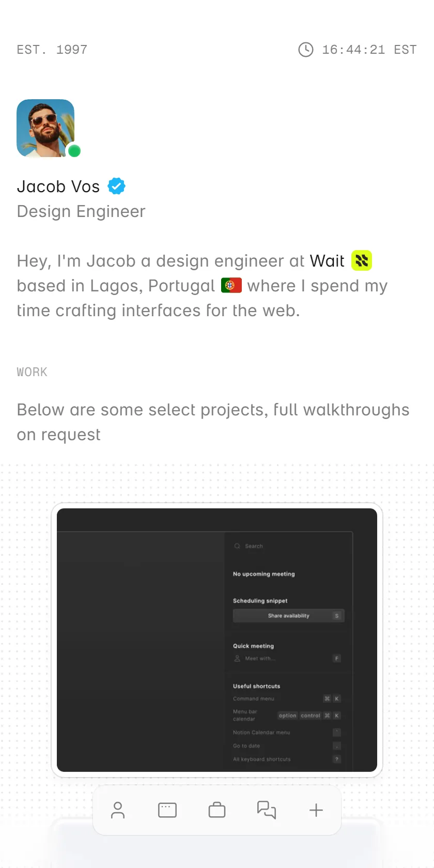The height and width of the screenshot is (868, 434).
Task: Open the dark calendar project preview
Action: point(217,640)
